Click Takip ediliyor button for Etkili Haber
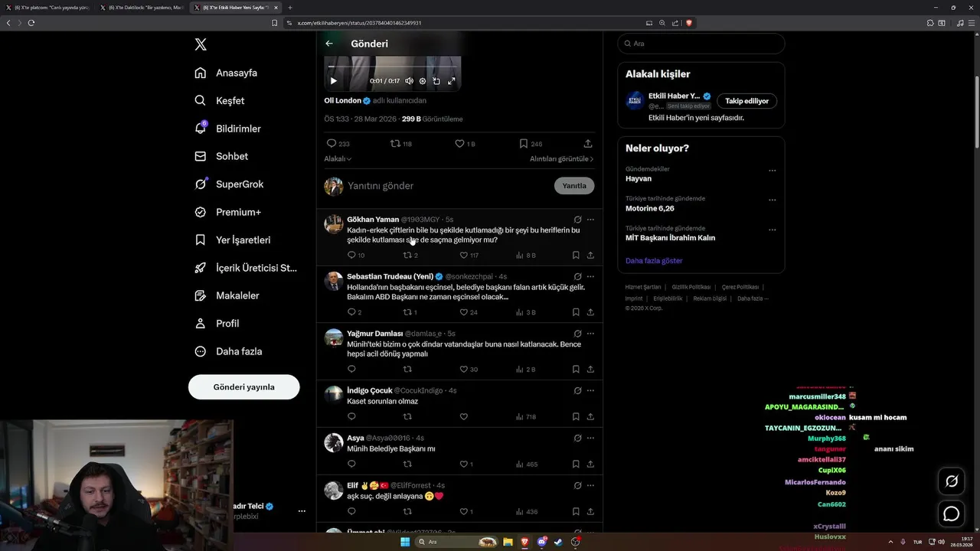Screen dimensions: 980x551 (x=746, y=101)
